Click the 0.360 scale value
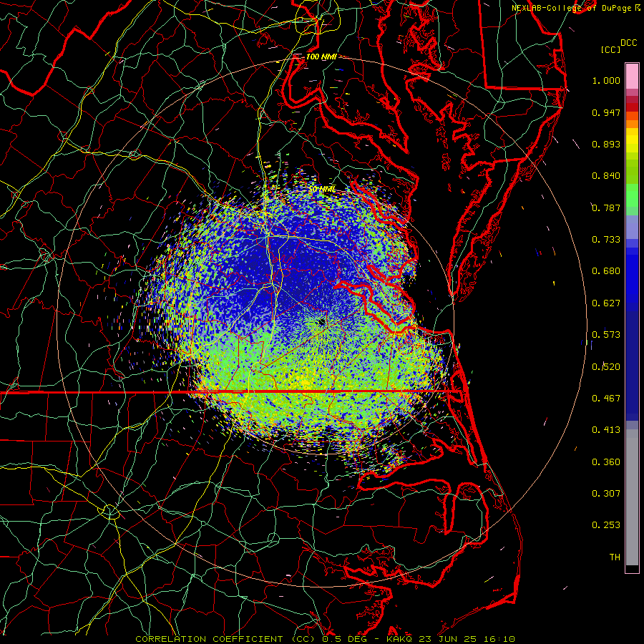644x644 pixels. pos(606,462)
